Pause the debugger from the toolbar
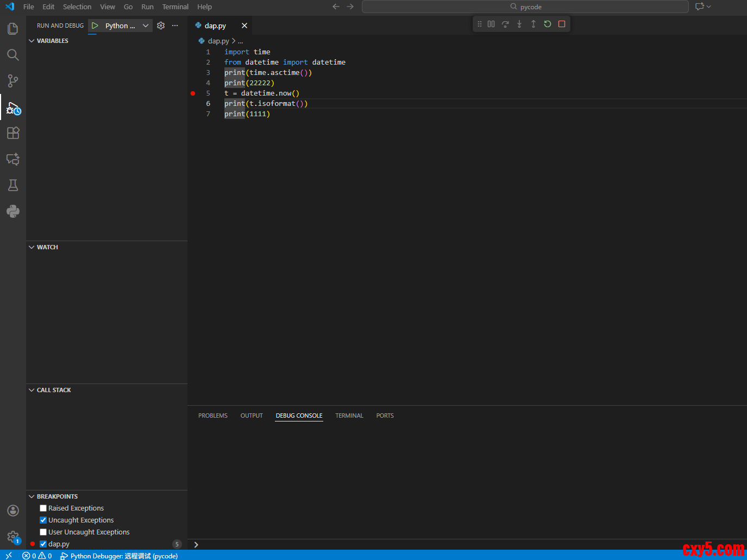Viewport: 747px width, 560px height. 491,24
